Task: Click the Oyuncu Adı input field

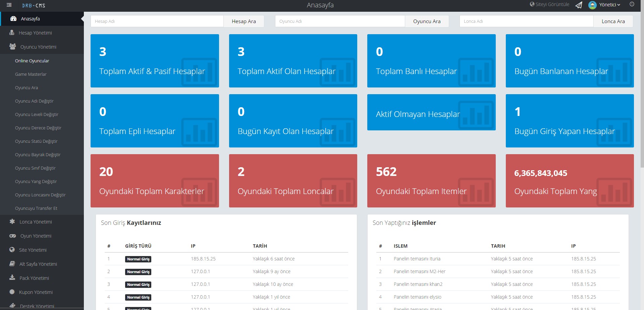Action: pos(339,21)
